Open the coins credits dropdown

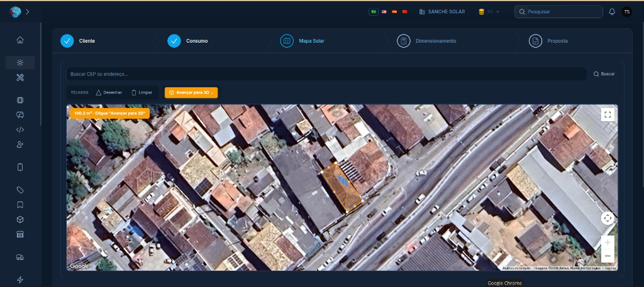[489, 12]
